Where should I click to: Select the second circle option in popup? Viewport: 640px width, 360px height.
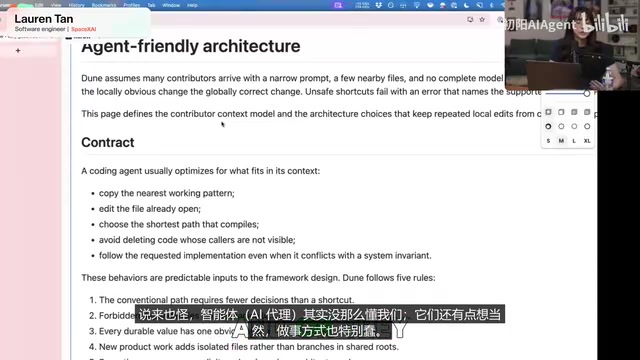561,127
